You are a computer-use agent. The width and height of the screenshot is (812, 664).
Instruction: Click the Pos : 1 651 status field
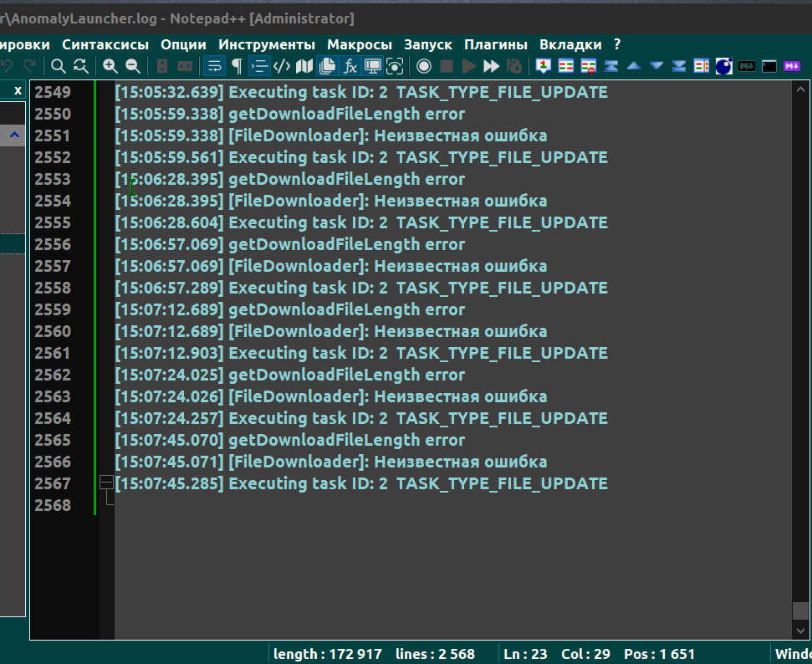pos(659,654)
